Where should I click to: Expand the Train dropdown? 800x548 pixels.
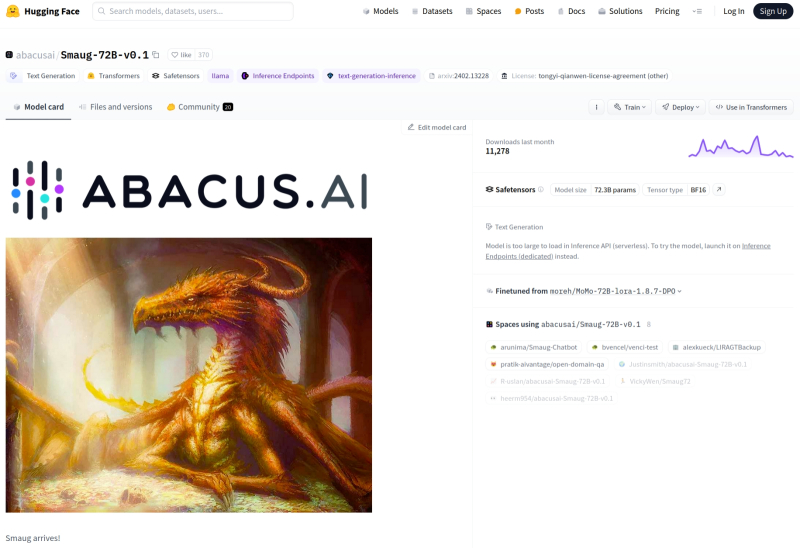point(630,107)
